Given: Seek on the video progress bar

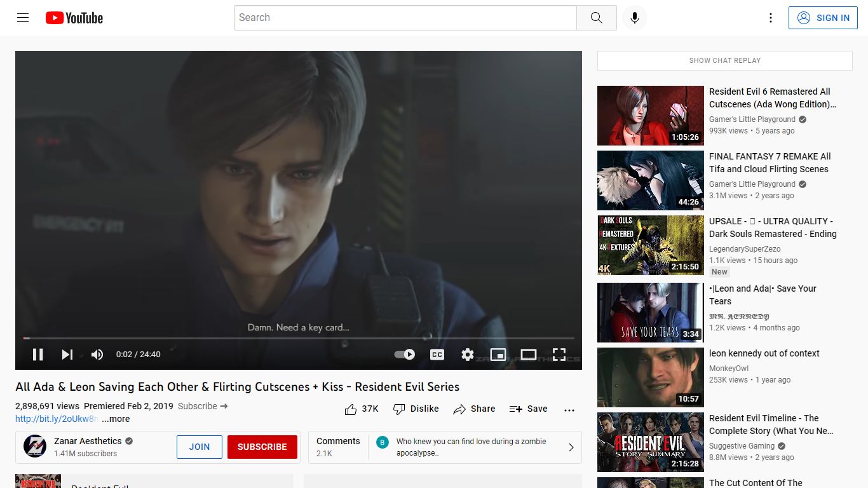Looking at the screenshot, I should tap(299, 338).
